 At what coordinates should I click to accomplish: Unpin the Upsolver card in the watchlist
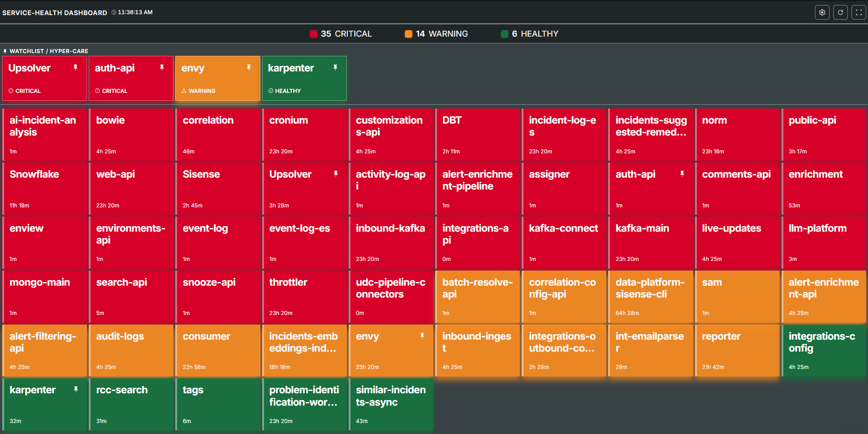(x=75, y=67)
